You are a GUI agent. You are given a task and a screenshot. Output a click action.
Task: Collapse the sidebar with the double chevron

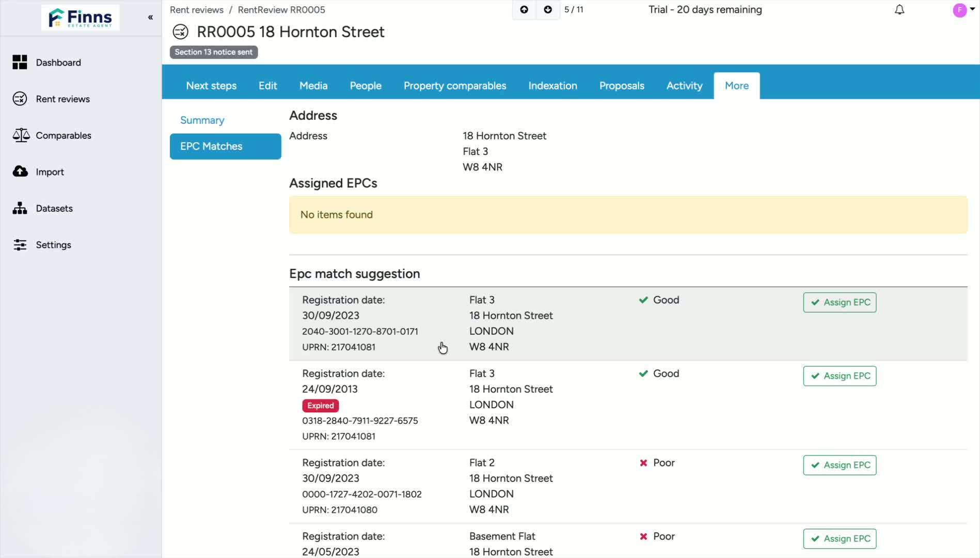tap(150, 17)
